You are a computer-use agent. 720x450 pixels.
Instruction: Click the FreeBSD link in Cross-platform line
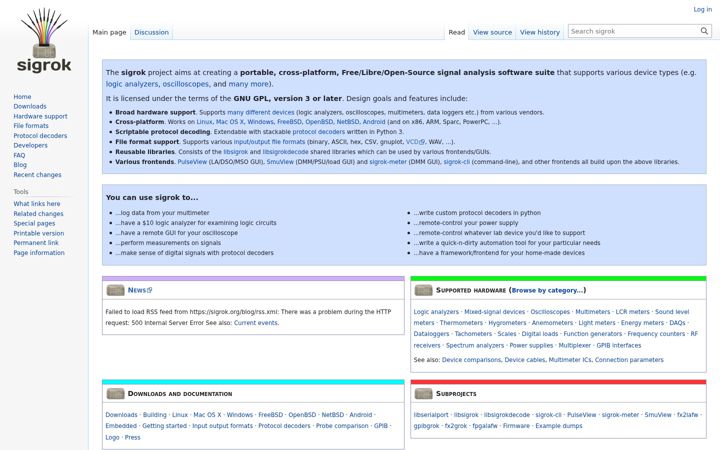[x=289, y=122]
